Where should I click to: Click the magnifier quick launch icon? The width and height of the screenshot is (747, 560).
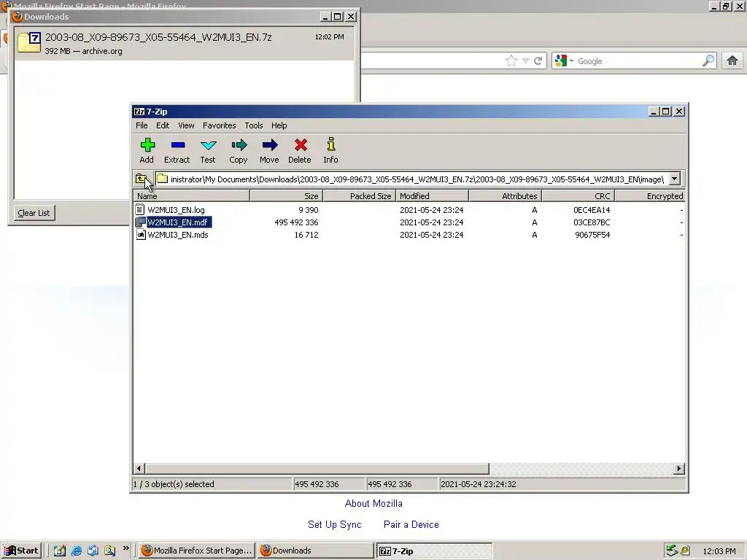coord(109,551)
